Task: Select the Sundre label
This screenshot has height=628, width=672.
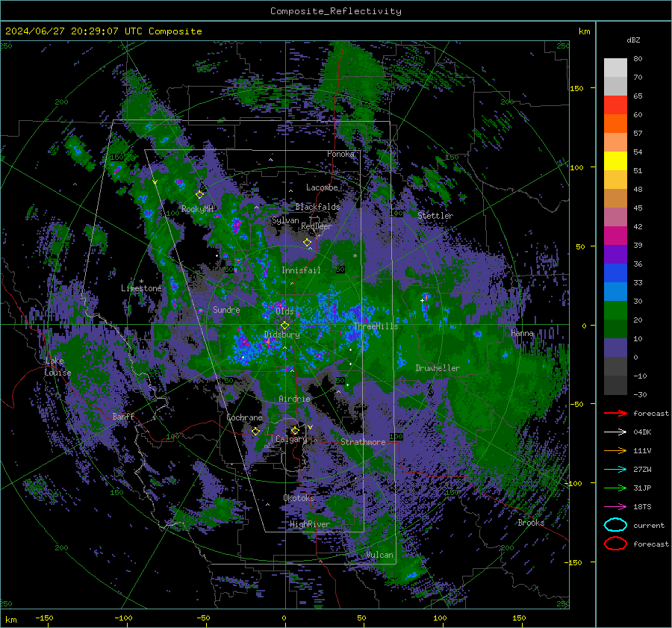Action: pyautogui.click(x=226, y=309)
